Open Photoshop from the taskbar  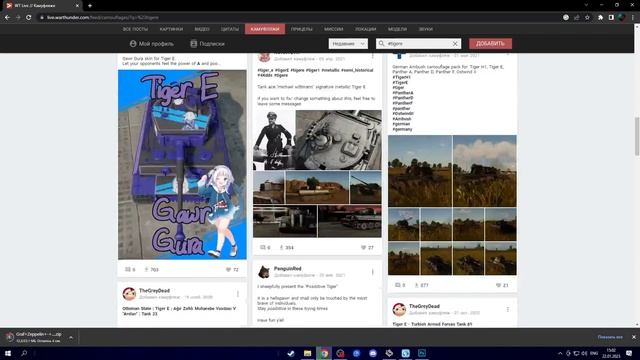point(422,353)
